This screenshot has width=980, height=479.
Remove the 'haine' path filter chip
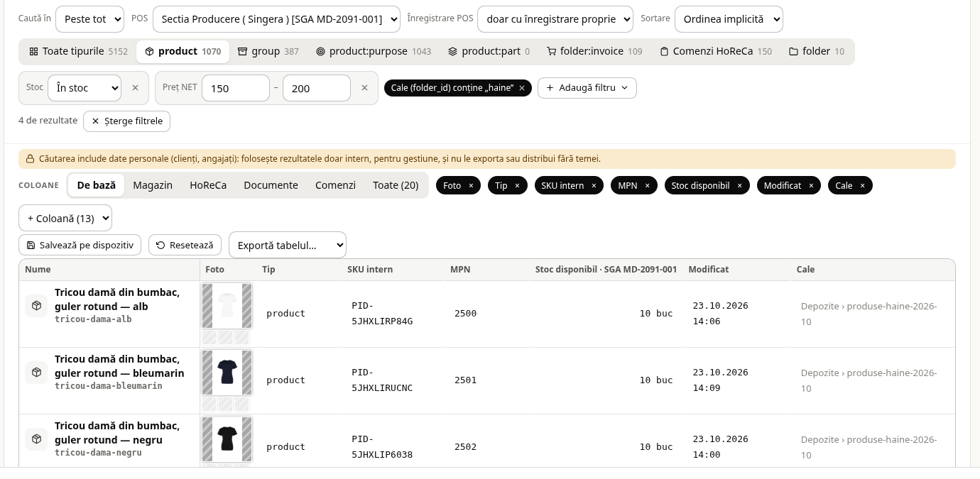[x=522, y=88]
